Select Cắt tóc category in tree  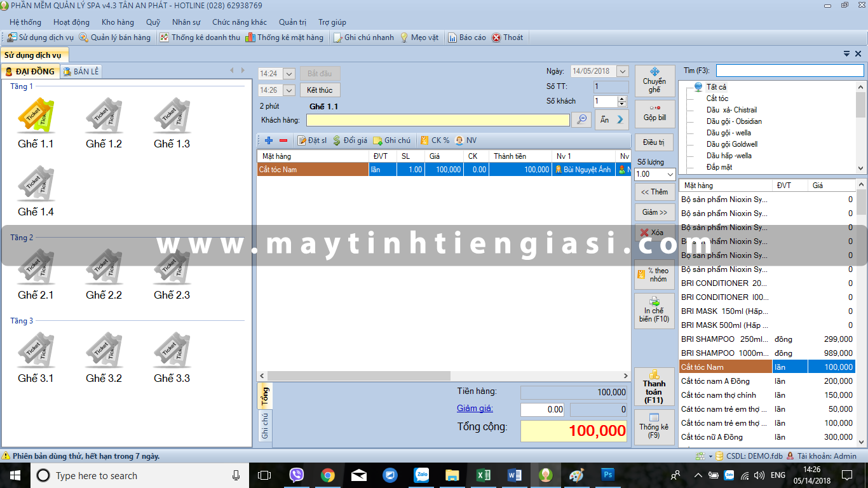[717, 98]
